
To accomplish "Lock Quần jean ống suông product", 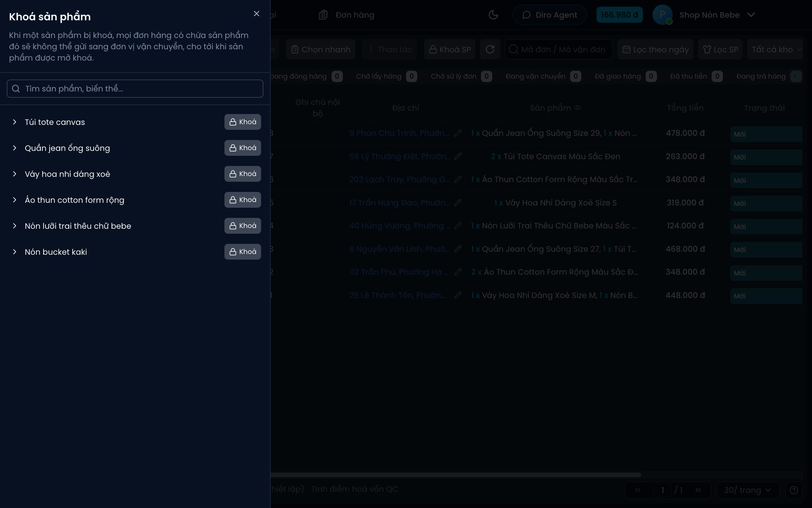I will pos(242,148).
